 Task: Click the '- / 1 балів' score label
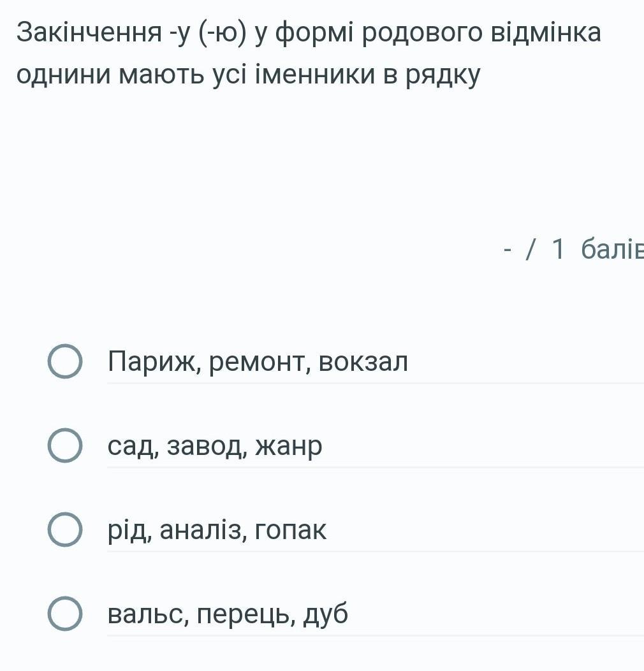coord(574,249)
